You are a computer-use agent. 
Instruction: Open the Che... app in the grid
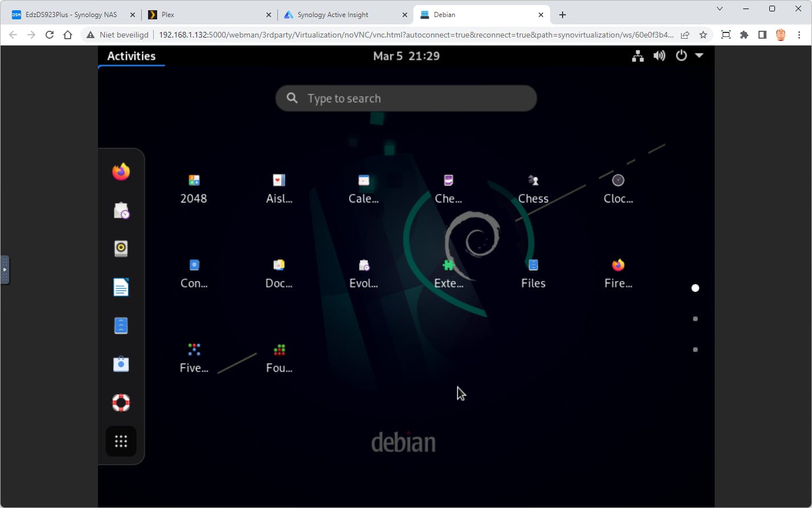[448, 189]
